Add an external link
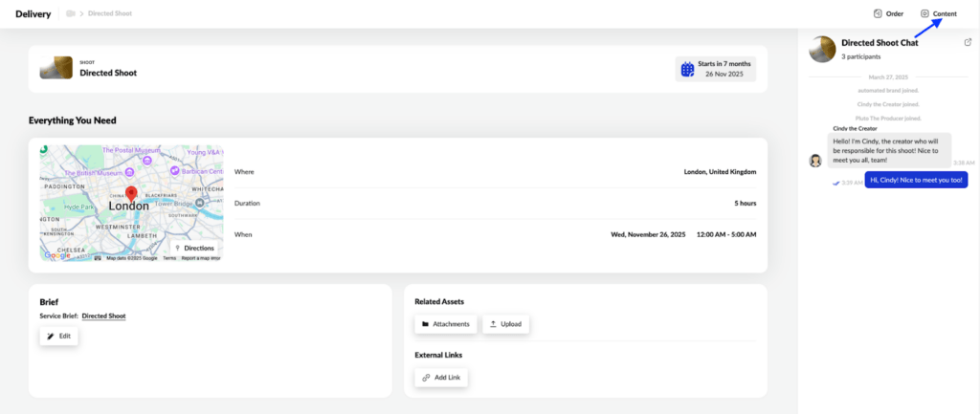Screen dimensions: 980x414 pos(441,378)
